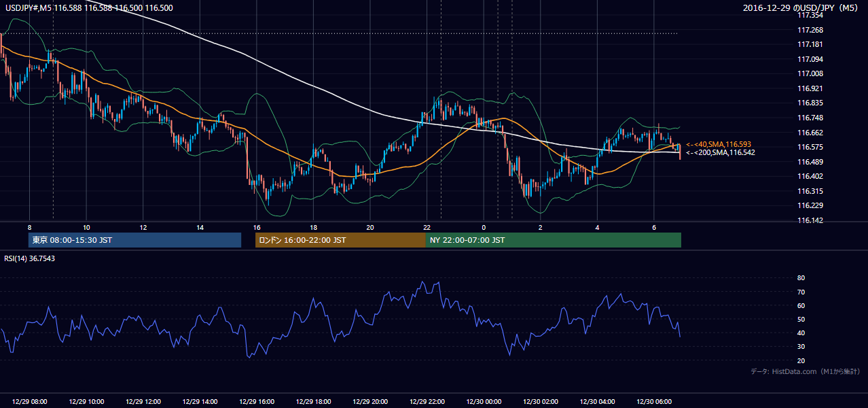
Task: Click the 12/29 20:00 date label
Action: pyautogui.click(x=370, y=402)
